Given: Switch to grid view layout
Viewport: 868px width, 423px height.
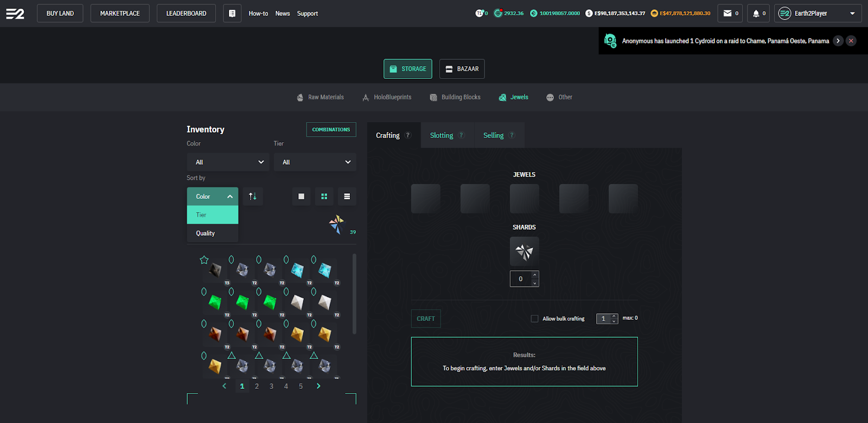Looking at the screenshot, I should point(324,197).
